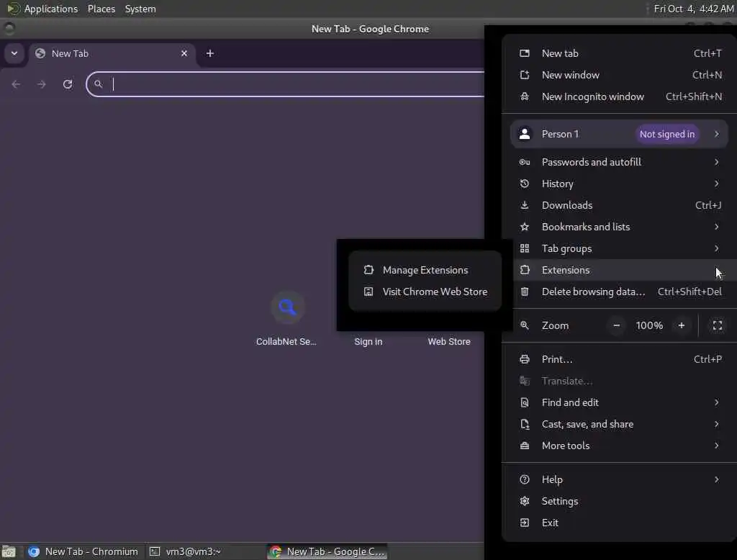This screenshot has width=737, height=560.
Task: Click the key icon for Passwords
Action: tap(525, 162)
